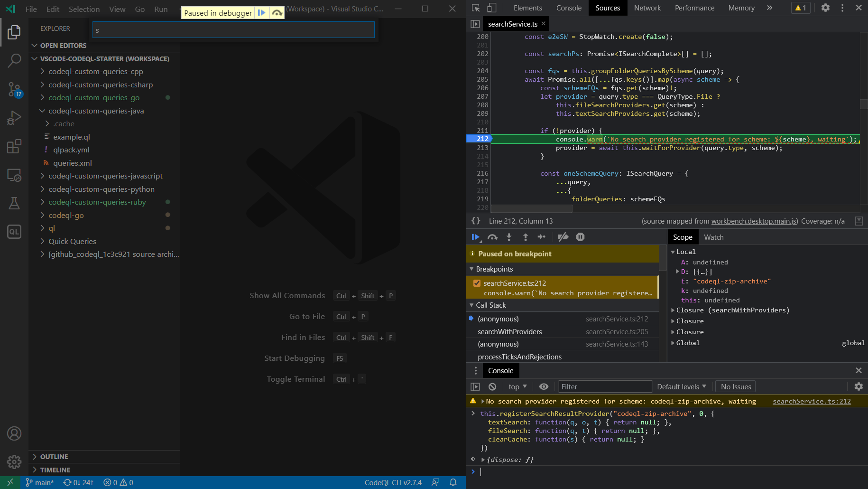
Task: Step over the next function call
Action: [x=493, y=237]
